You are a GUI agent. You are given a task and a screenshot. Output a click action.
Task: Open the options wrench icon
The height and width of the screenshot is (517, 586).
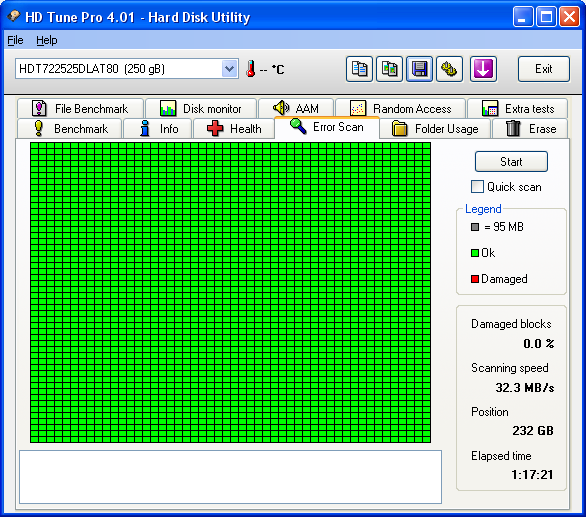tap(449, 69)
